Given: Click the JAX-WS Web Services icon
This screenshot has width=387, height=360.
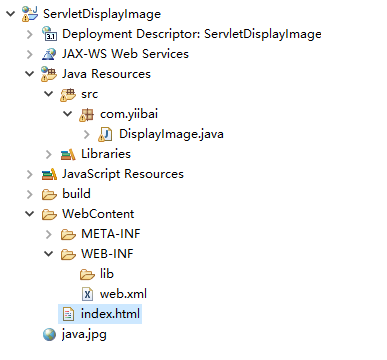Looking at the screenshot, I should tap(49, 54).
